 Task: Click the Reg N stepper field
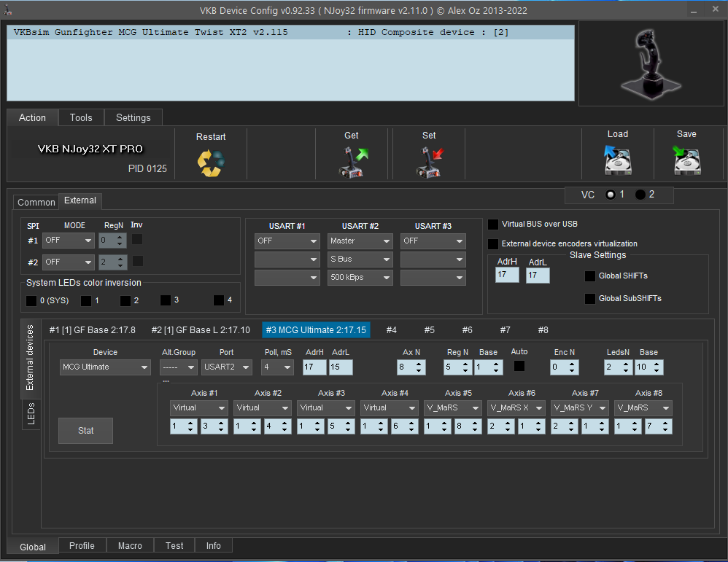[x=458, y=367]
